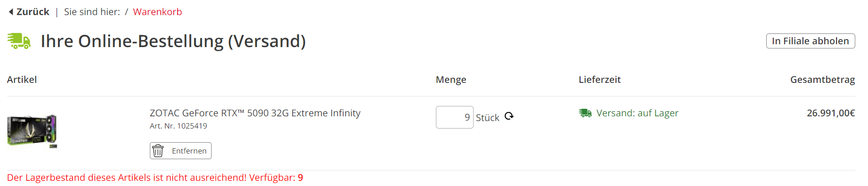Remove item with Entfernen button
This screenshot has height=186, width=868.
[180, 151]
